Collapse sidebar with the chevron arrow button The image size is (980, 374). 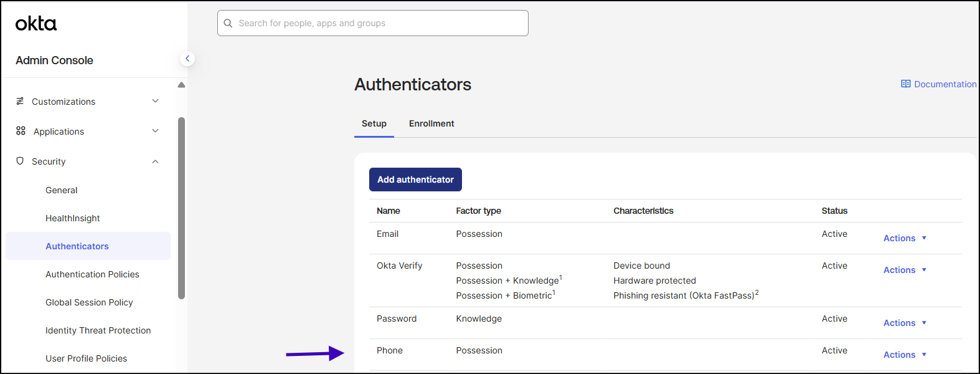[x=187, y=59]
